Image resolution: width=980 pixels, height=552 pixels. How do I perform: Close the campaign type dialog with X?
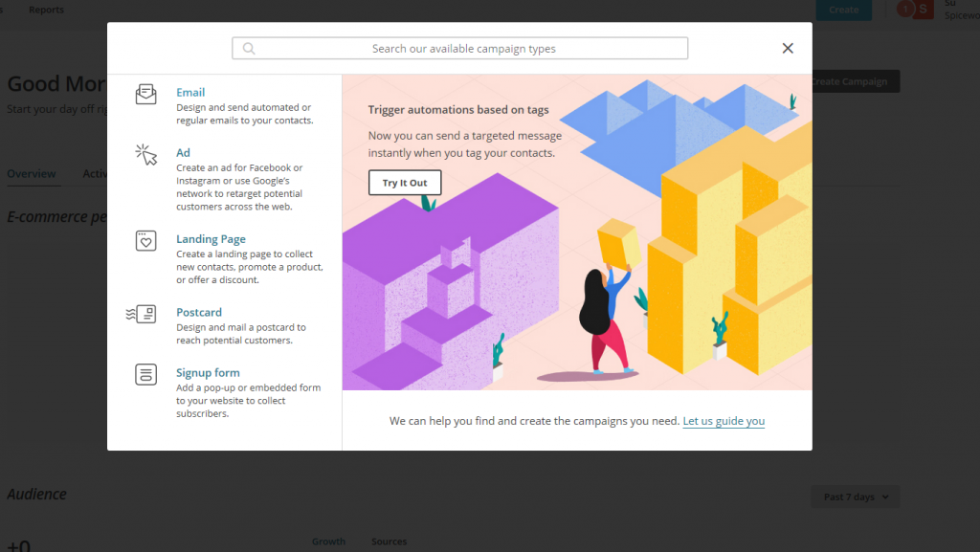coord(788,49)
